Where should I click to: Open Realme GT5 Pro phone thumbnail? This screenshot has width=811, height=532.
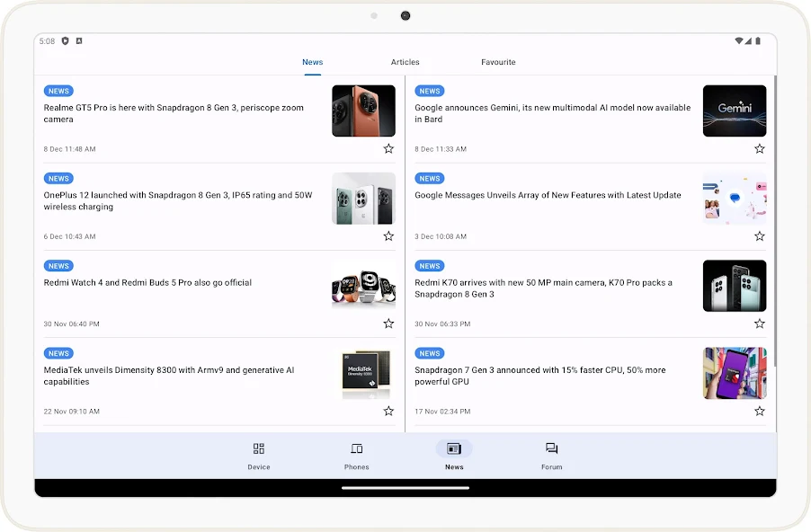point(363,111)
